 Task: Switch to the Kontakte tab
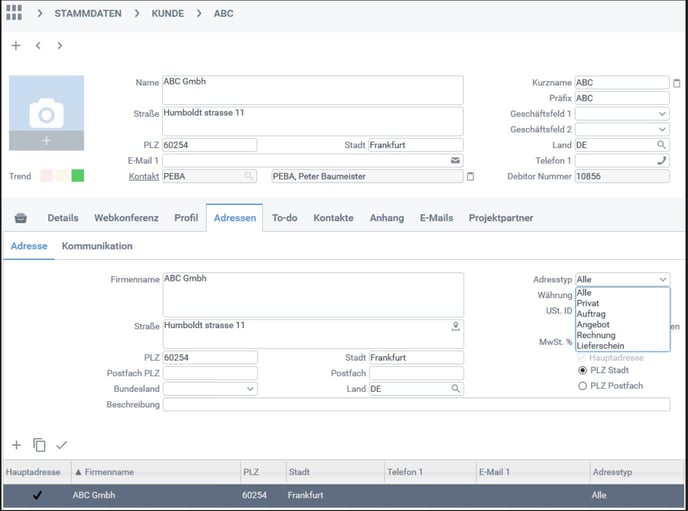click(333, 218)
